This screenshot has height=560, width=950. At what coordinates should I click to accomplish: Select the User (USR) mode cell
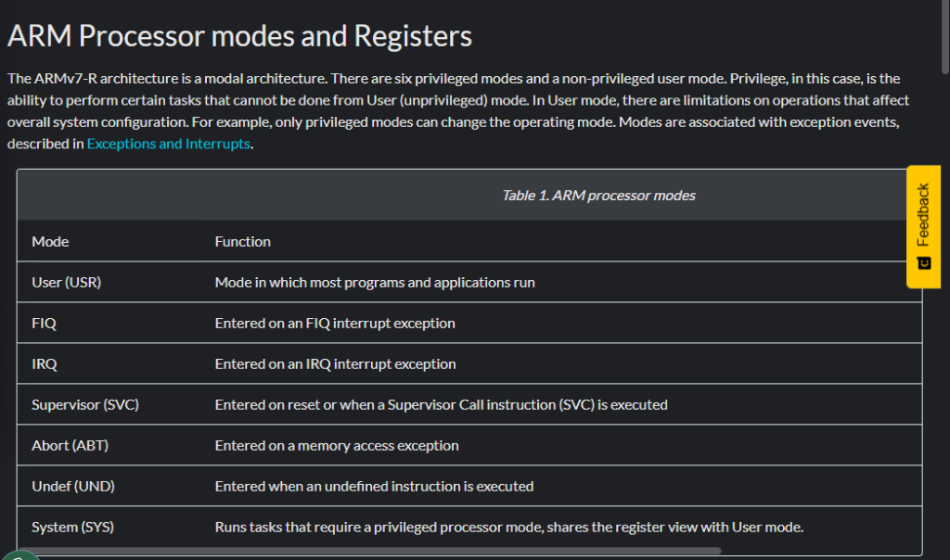[x=66, y=282]
